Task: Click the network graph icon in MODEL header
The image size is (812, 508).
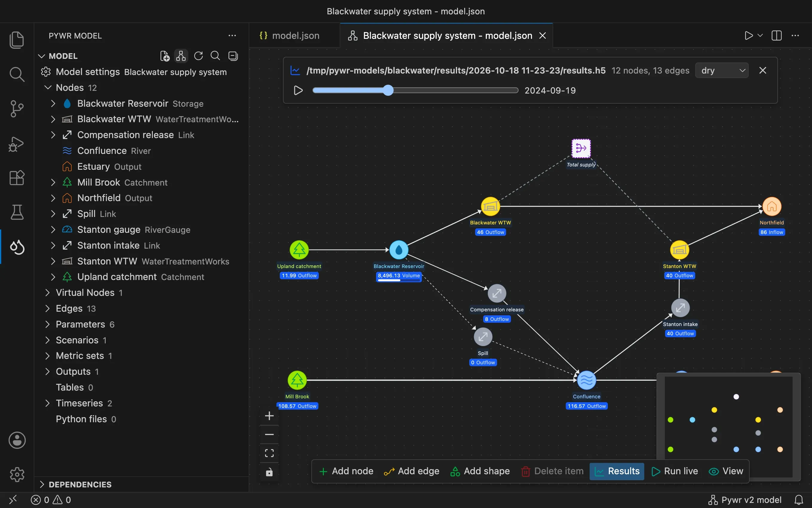Action: point(181,56)
